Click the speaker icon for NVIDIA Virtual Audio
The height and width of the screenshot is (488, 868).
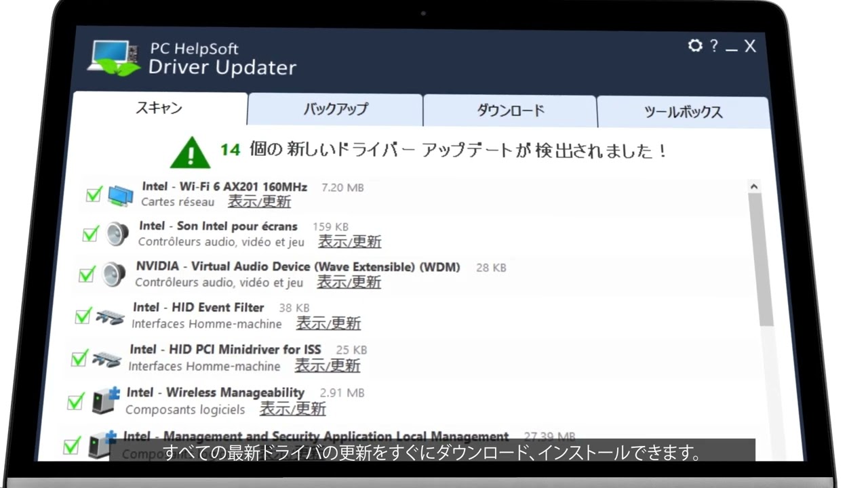[x=113, y=274]
